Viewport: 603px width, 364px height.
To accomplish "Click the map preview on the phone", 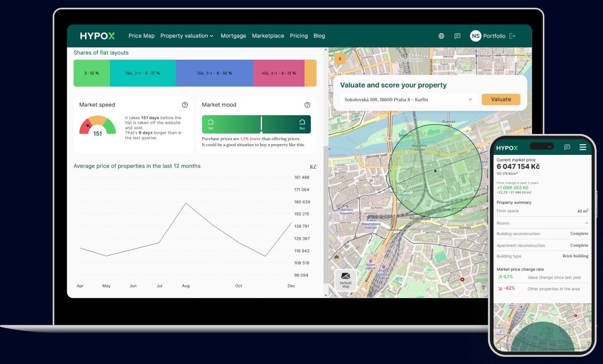I will [x=542, y=327].
